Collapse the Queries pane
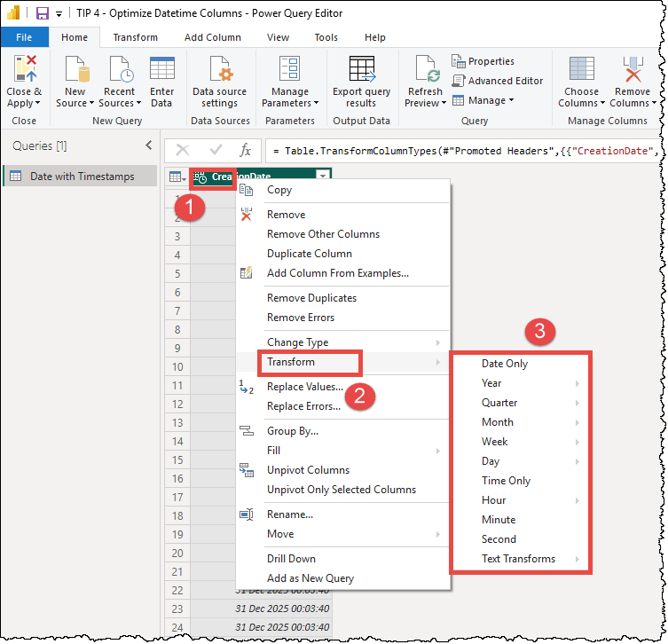Viewport: 668px width, 644px height. (148, 145)
